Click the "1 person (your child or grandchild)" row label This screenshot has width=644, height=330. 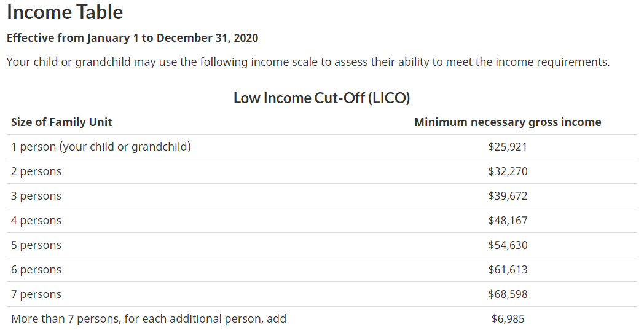click(x=101, y=147)
